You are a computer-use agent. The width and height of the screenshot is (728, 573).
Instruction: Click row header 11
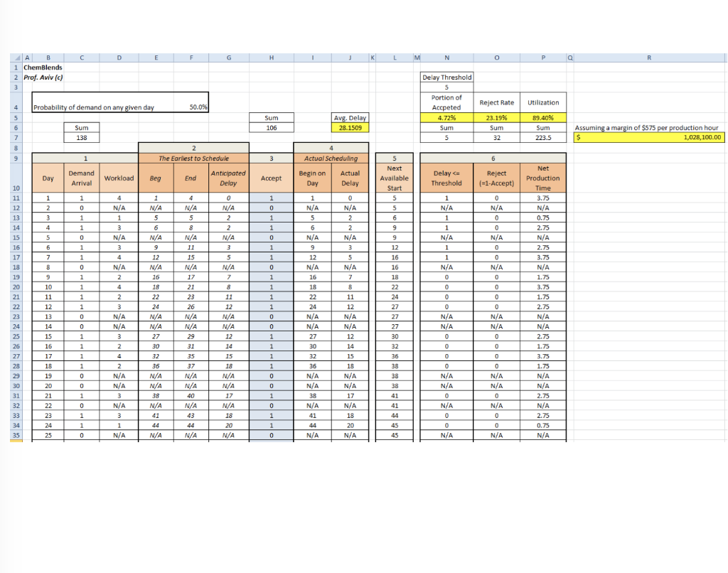(x=15, y=198)
